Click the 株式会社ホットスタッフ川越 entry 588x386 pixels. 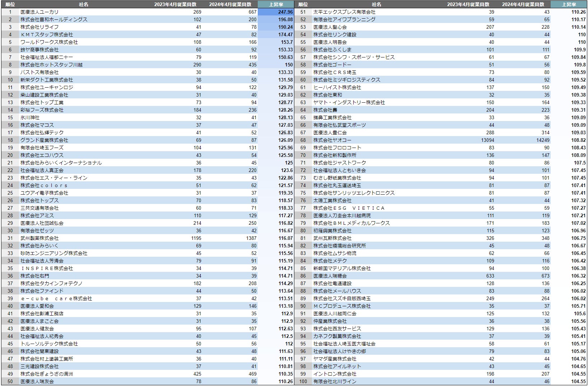[51, 65]
